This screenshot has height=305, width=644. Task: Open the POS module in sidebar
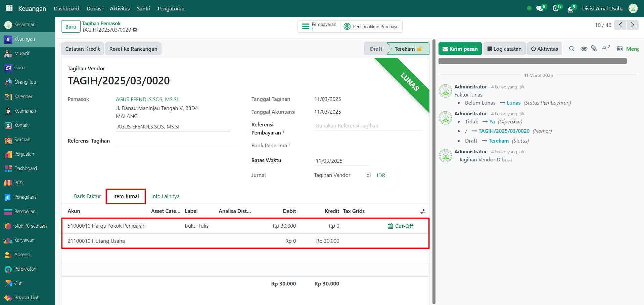(x=19, y=183)
